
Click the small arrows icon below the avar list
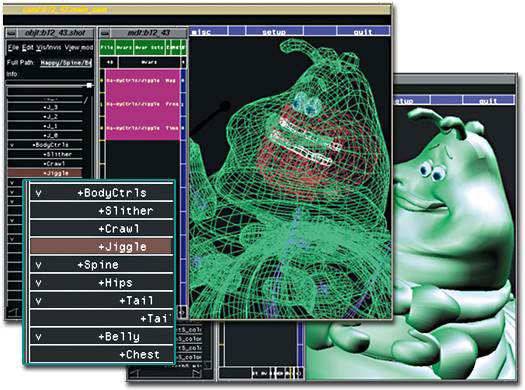pyautogui.click(x=182, y=312)
